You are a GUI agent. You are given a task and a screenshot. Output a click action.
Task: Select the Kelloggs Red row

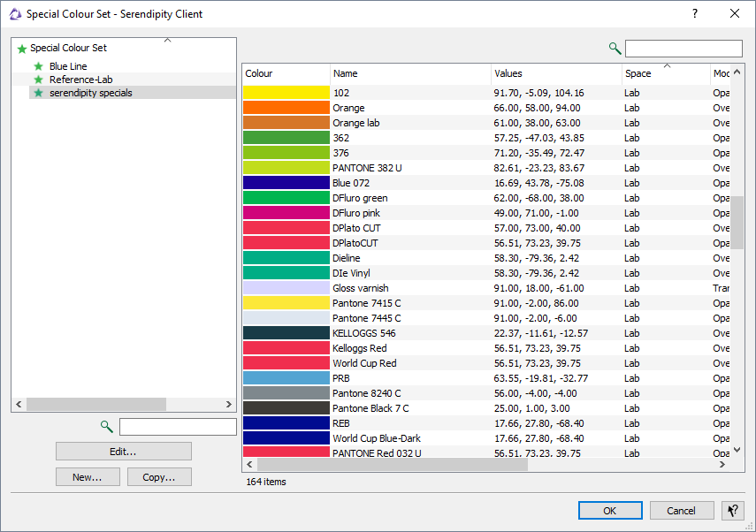(x=486, y=348)
